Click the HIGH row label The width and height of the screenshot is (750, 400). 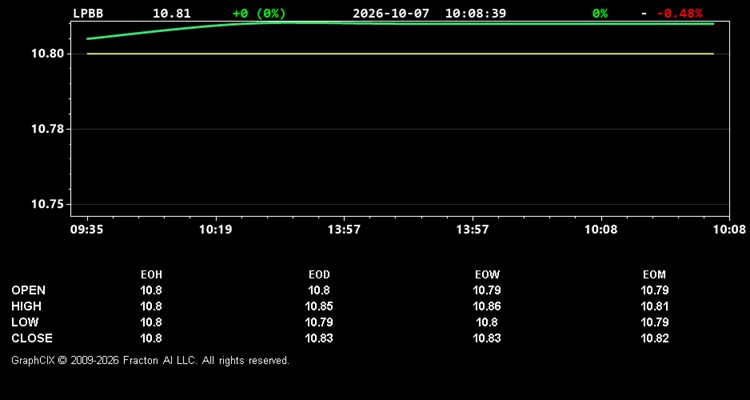pos(26,306)
